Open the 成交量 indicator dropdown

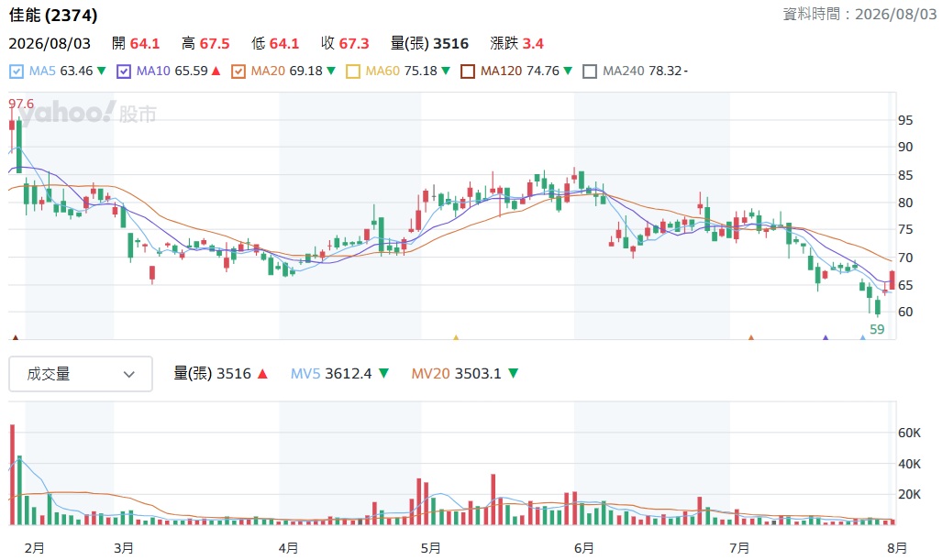click(x=81, y=374)
